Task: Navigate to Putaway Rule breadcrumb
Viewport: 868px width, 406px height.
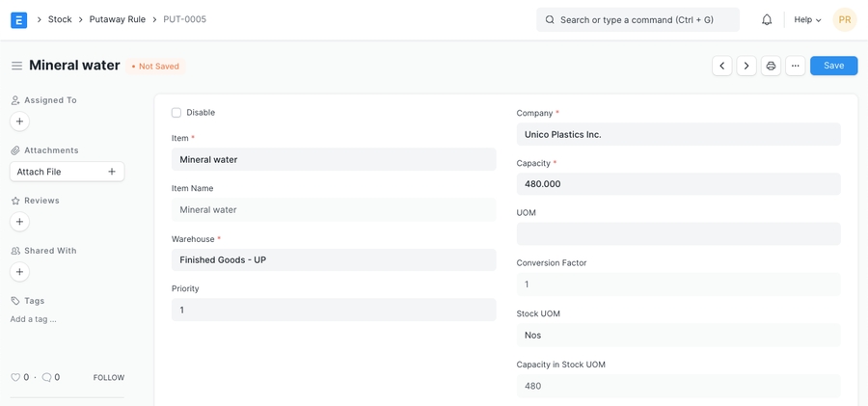Action: tap(118, 19)
